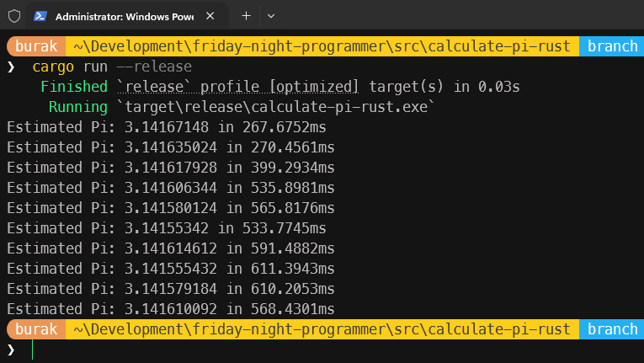This screenshot has height=363, width=644.
Task: Click the administrator shield icon in title bar
Action: 14,16
